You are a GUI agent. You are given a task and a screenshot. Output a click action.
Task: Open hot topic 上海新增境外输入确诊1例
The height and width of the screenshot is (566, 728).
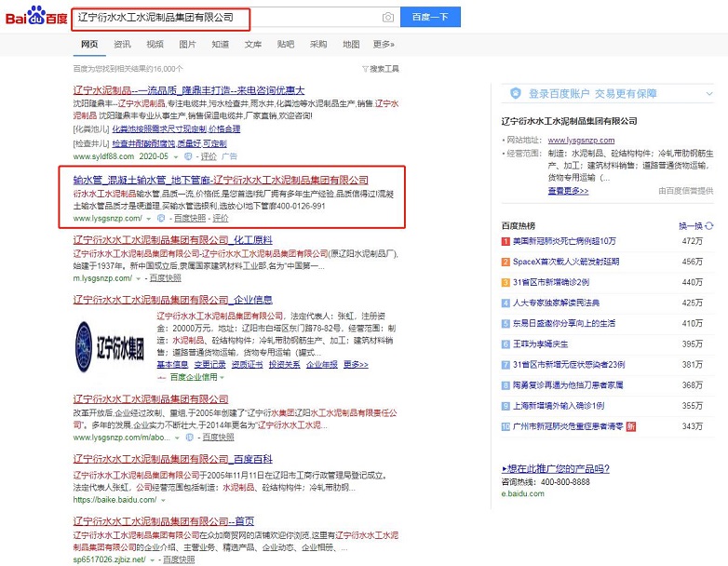559,406
